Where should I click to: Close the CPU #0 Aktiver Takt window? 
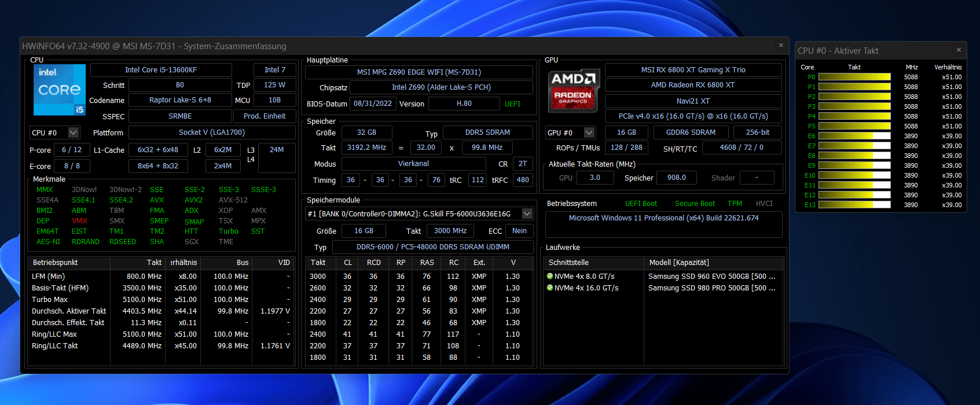(959, 50)
